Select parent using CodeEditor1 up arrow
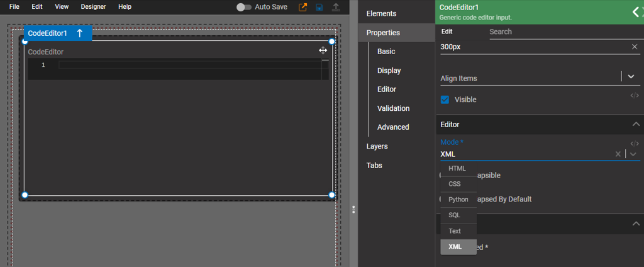 click(80, 33)
